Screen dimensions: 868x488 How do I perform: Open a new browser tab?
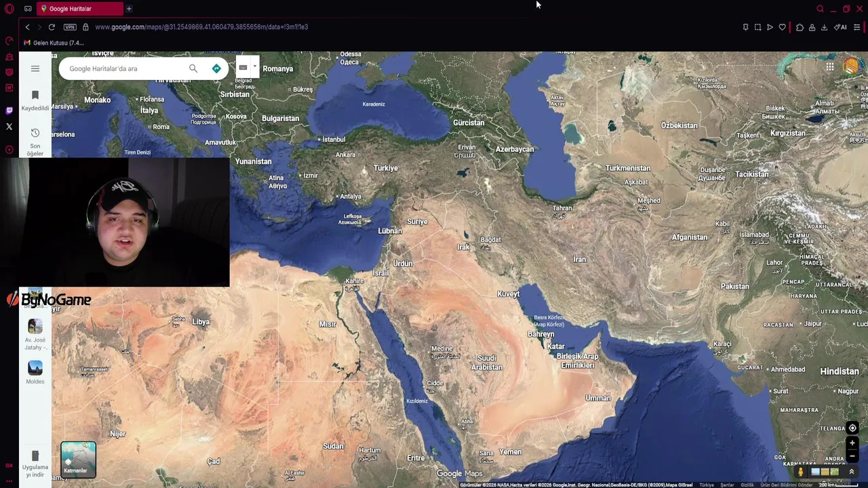point(129,9)
